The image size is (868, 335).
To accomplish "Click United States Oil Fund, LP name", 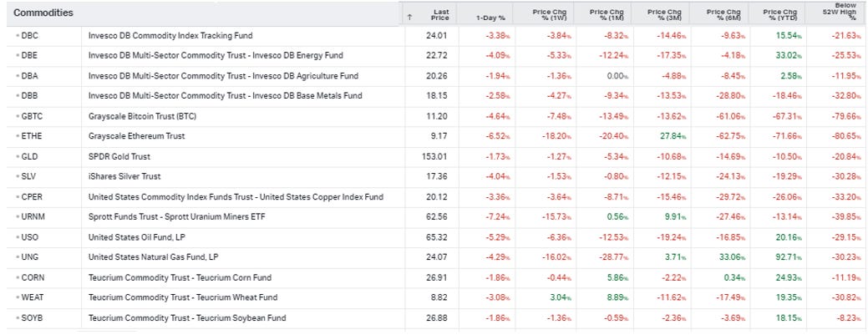I will 140,237.
